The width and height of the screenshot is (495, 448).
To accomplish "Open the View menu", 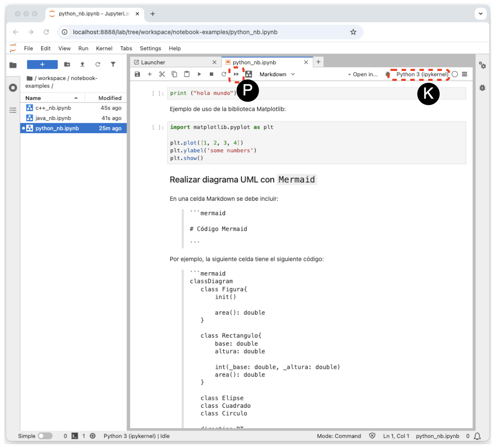I will 64,48.
